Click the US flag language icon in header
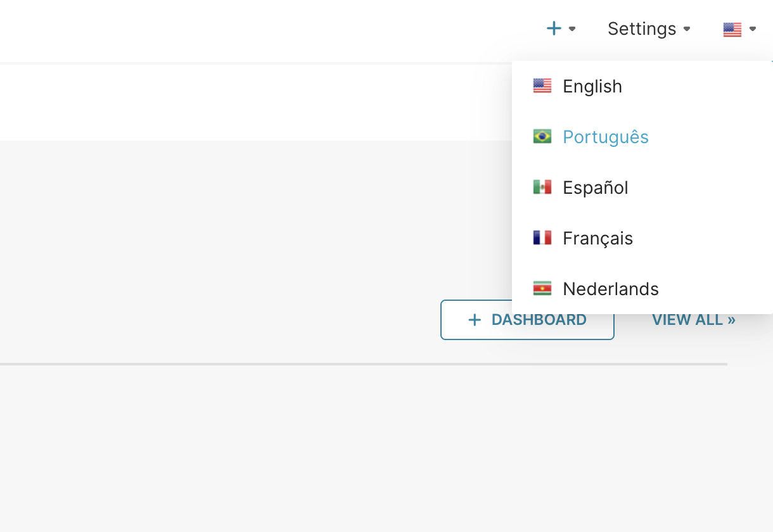773x532 pixels. pyautogui.click(x=732, y=28)
